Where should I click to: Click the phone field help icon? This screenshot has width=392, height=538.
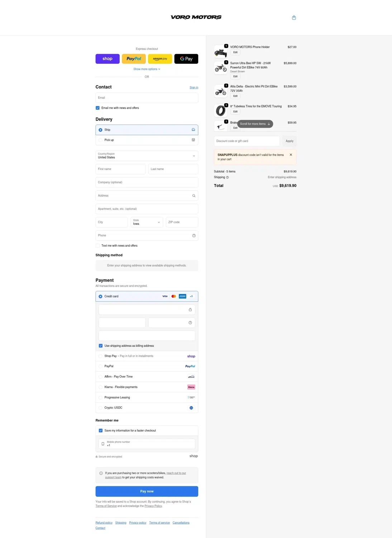pos(194,236)
